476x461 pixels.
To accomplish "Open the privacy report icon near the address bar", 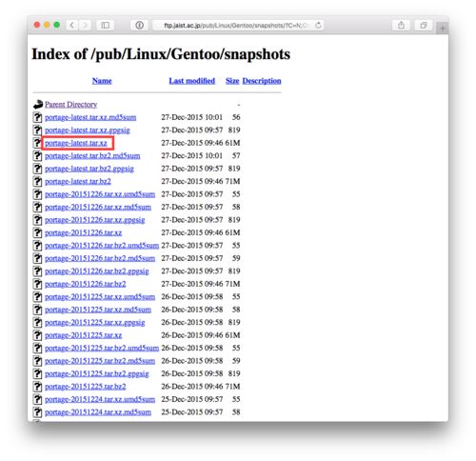I will 139,25.
